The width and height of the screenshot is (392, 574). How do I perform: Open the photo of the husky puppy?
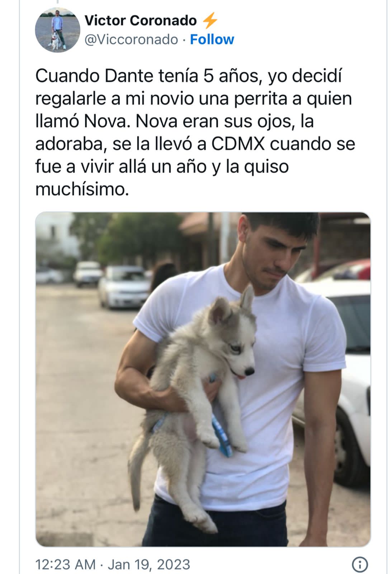(203, 379)
